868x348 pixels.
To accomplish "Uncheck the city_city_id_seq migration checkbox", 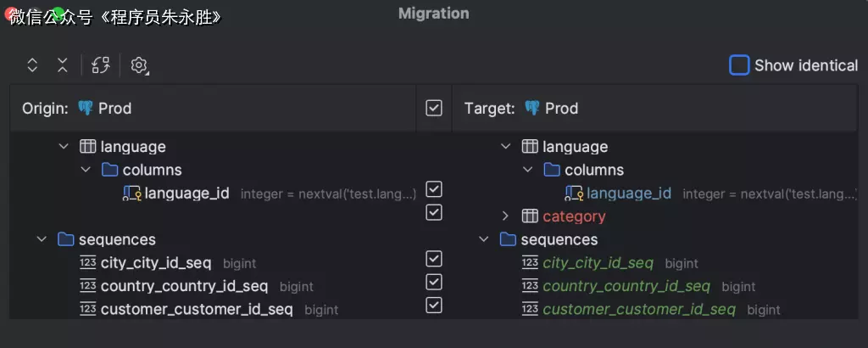I will click(x=434, y=258).
